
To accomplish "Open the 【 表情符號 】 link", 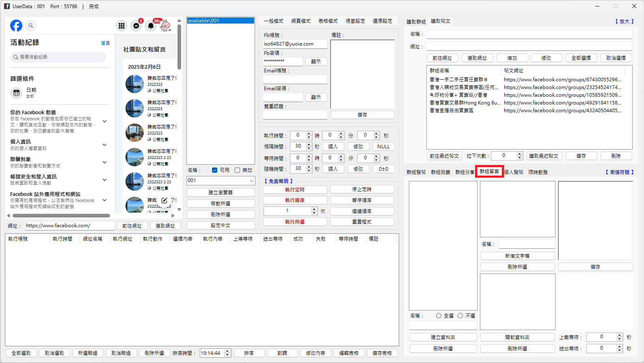I will click(620, 172).
